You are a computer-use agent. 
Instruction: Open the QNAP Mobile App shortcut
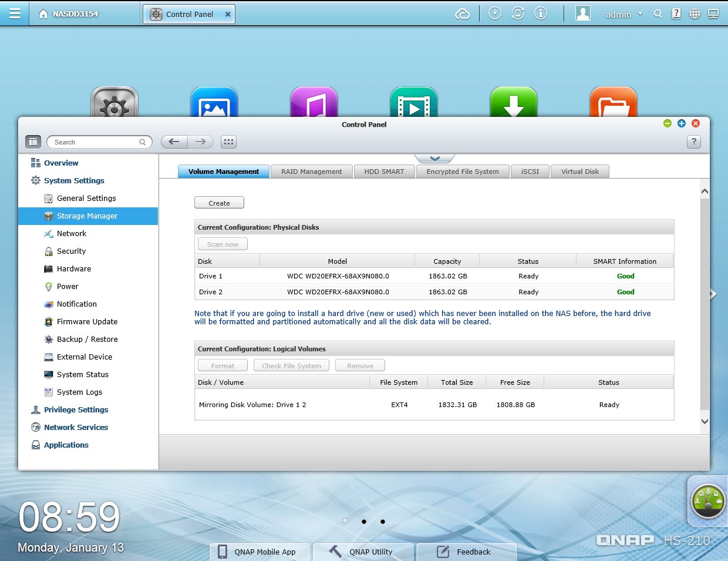pos(260,552)
